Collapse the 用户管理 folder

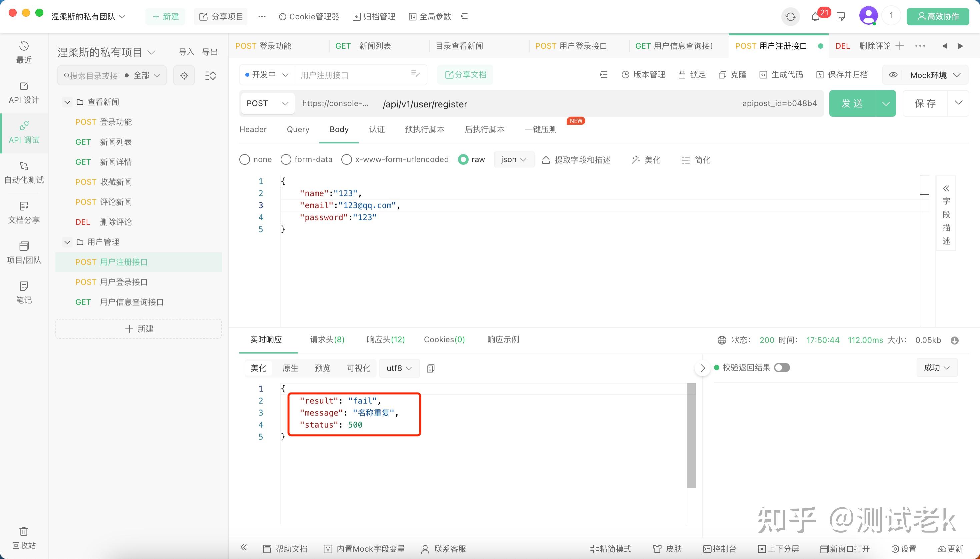[67, 242]
